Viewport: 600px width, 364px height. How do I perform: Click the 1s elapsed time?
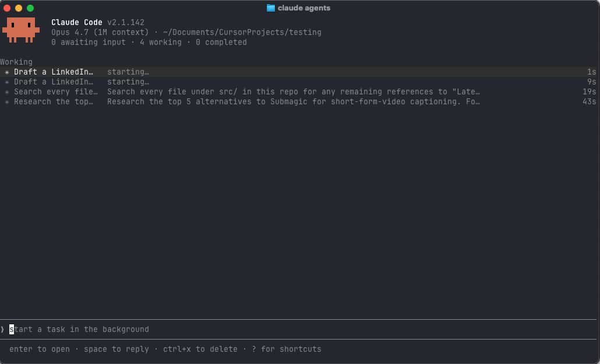click(592, 72)
